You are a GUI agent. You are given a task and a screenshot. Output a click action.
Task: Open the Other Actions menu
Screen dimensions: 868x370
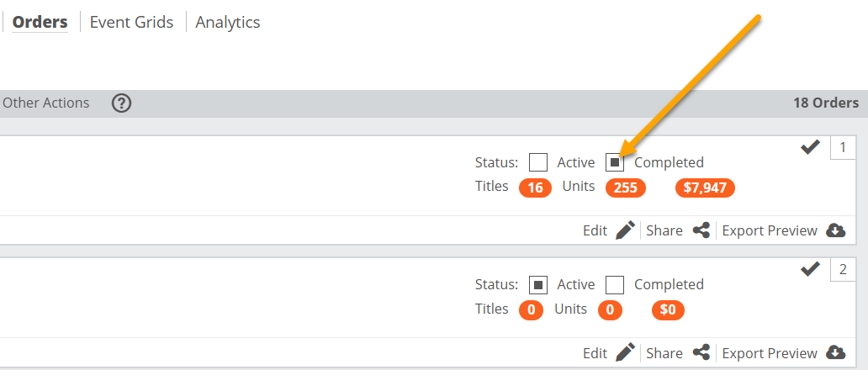click(46, 103)
